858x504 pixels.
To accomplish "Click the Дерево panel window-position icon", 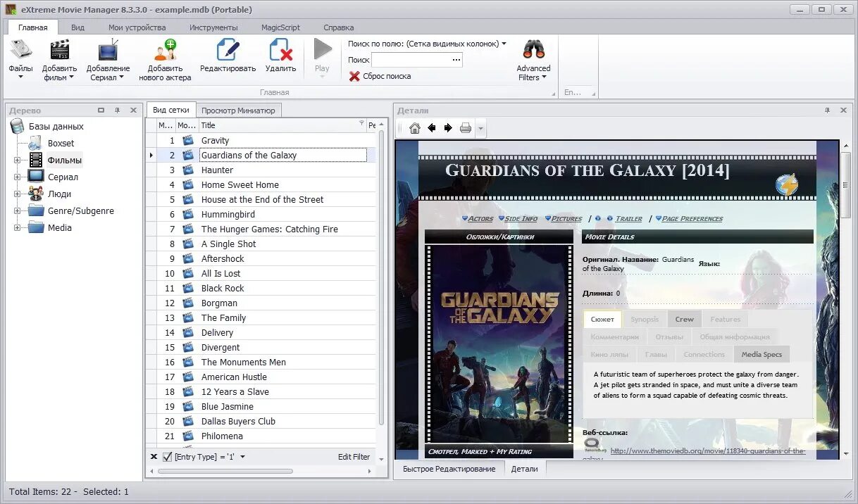I will 101,111.
